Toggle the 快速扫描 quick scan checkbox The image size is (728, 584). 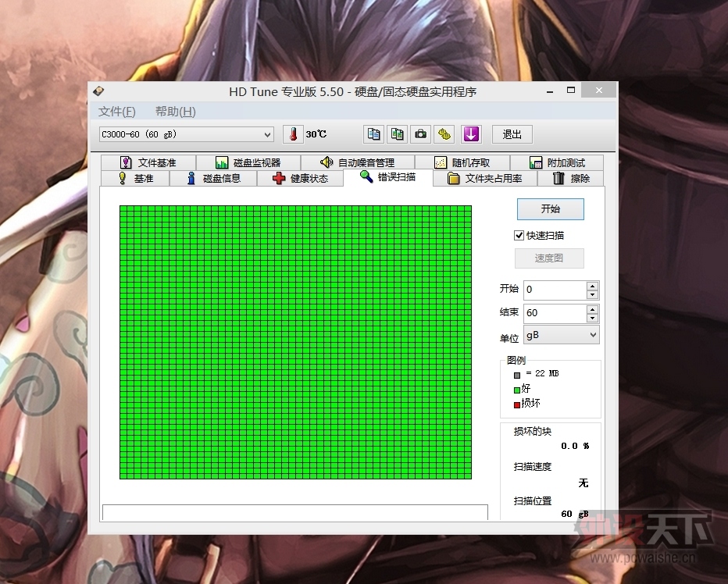519,235
